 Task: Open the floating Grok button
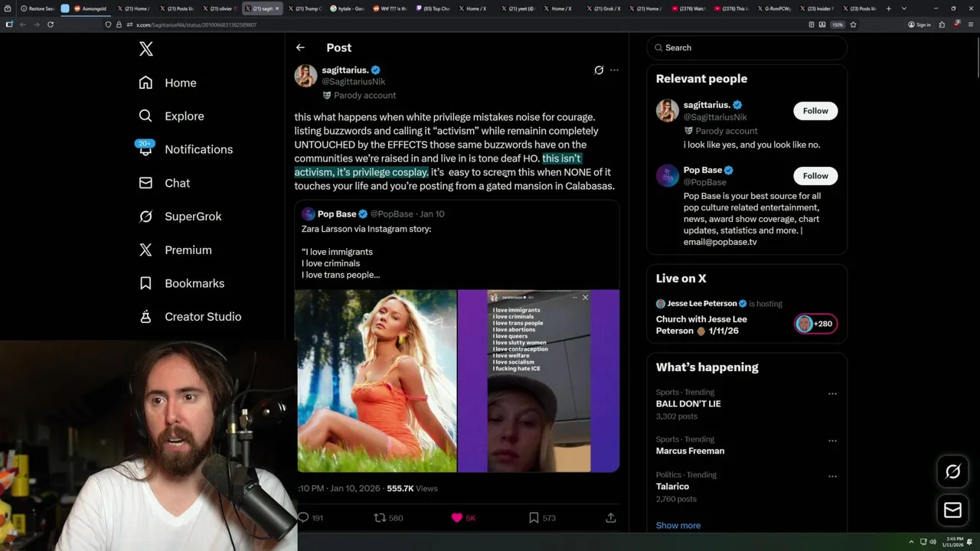point(952,471)
